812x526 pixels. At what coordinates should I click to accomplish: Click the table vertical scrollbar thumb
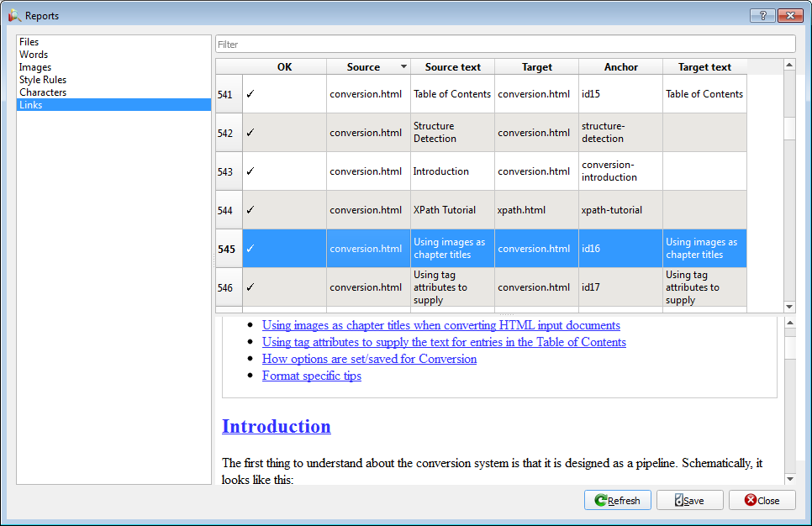789,129
